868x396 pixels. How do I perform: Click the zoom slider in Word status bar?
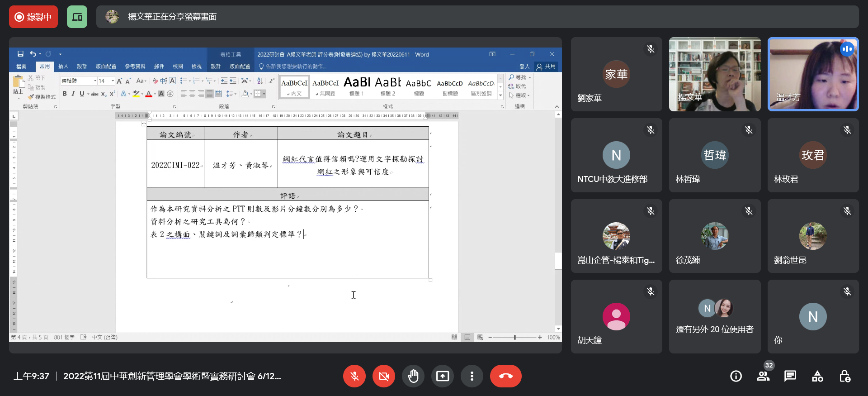pyautogui.click(x=514, y=337)
